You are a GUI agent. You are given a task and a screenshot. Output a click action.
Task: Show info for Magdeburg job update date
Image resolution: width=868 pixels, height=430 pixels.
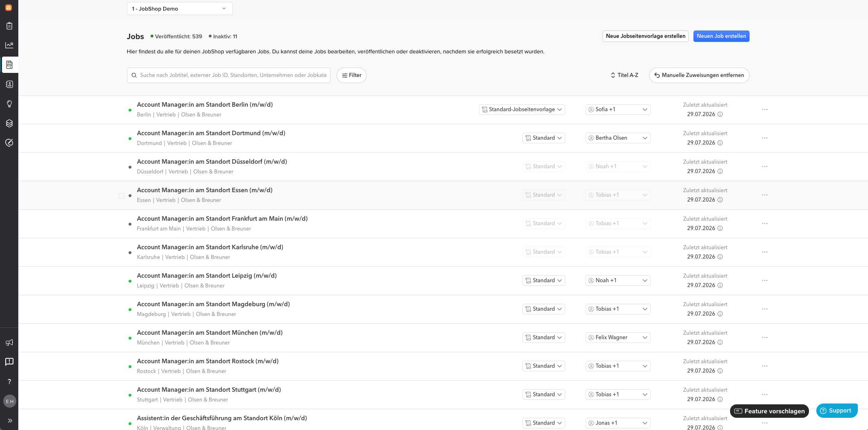tap(720, 314)
